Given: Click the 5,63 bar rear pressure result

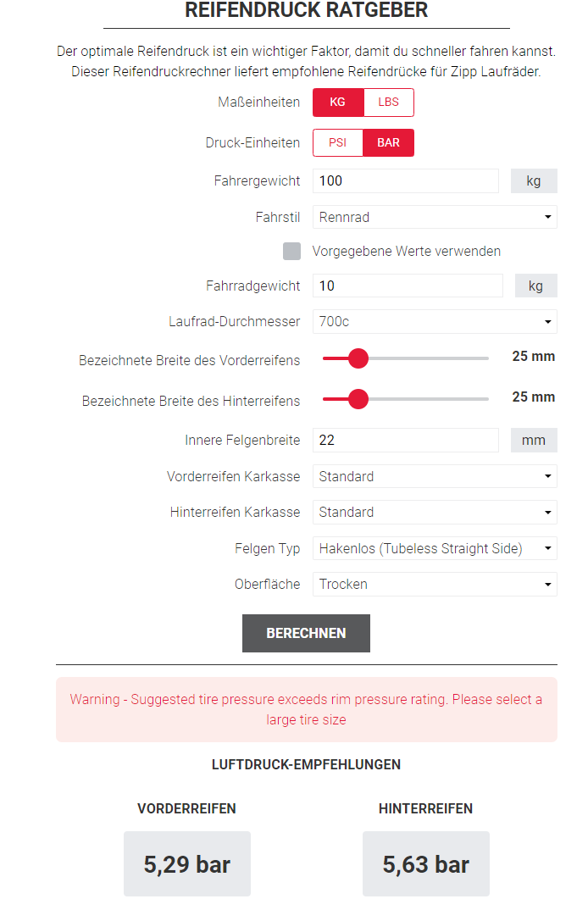Looking at the screenshot, I should pos(425,863).
